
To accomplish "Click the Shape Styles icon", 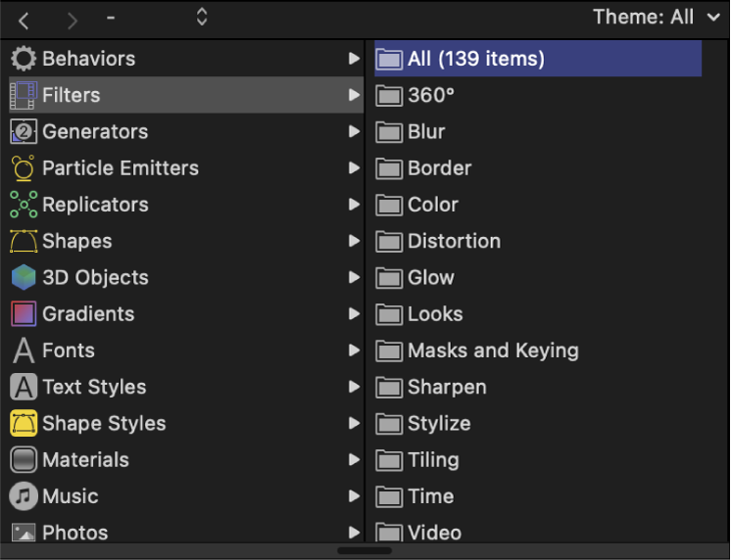I will [x=24, y=424].
